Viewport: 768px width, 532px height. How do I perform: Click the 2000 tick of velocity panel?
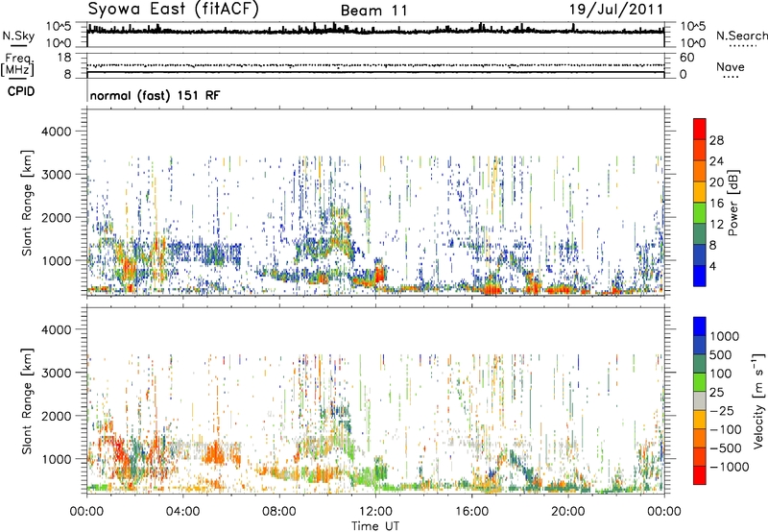(x=56, y=416)
